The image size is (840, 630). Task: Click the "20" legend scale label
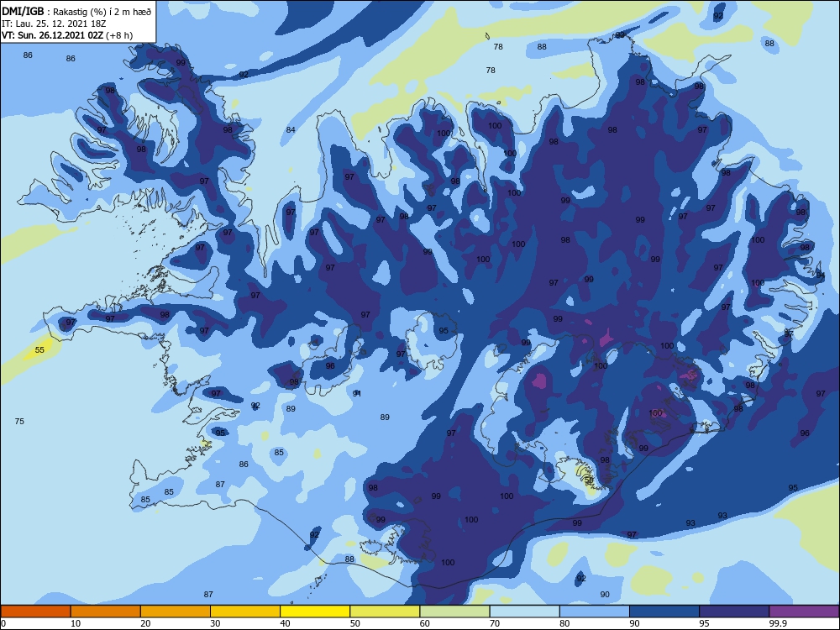click(x=145, y=623)
